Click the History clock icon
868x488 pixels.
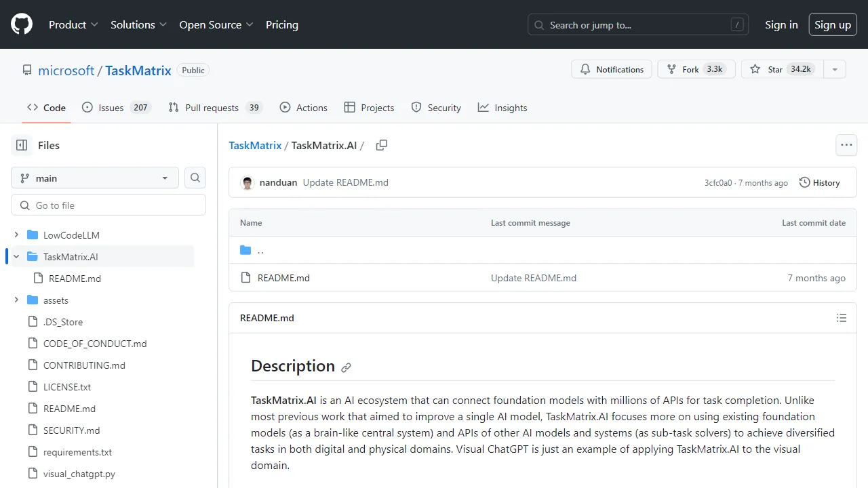coord(804,182)
